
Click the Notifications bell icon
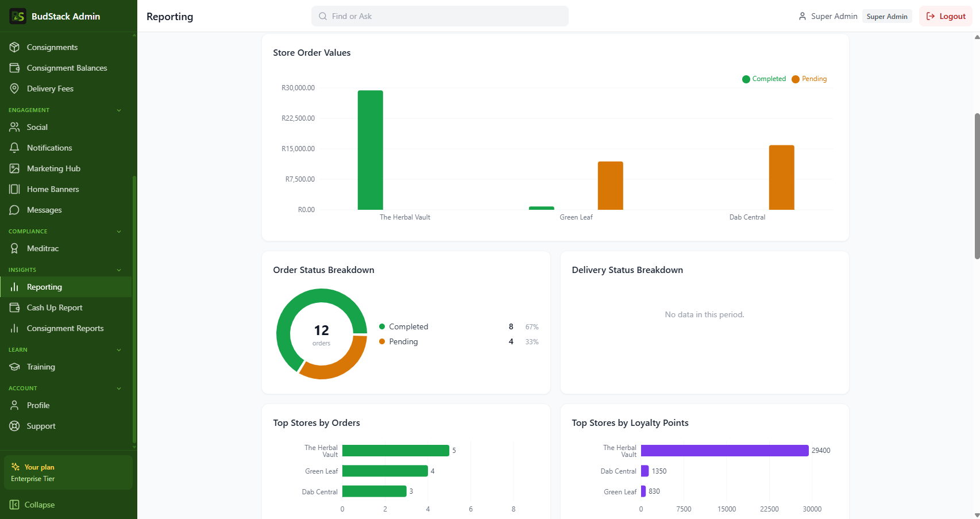click(14, 148)
